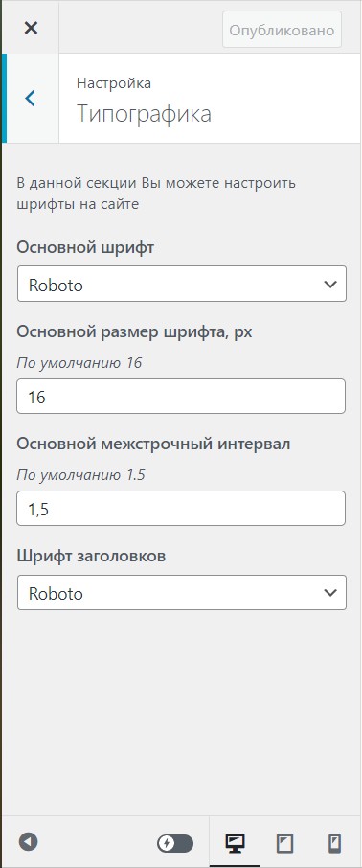Image resolution: width=362 pixels, height=868 pixels.
Task: Click the Шрифт заголовков label
Action: pos(91,557)
